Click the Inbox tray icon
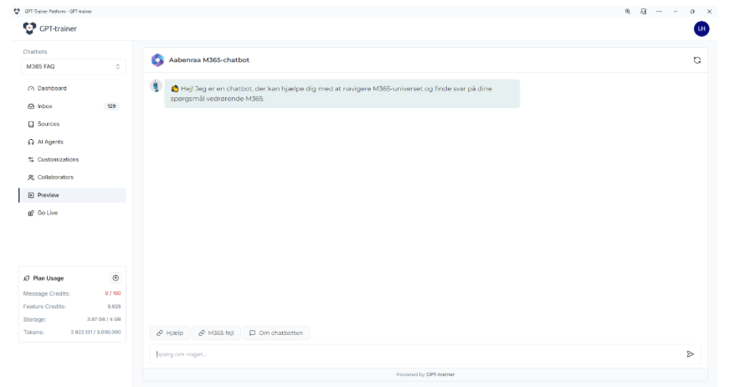750x387 pixels. [31, 106]
